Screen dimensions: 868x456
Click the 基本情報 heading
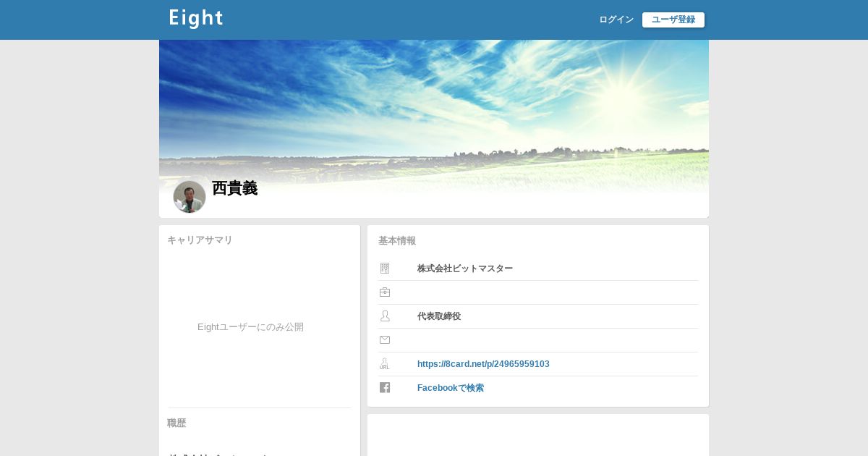[x=397, y=241]
